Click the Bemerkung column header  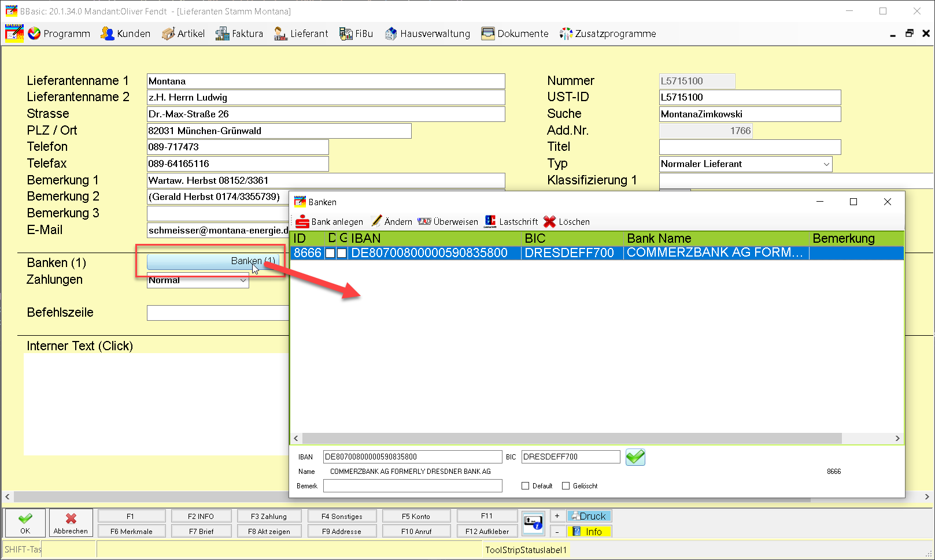pyautogui.click(x=856, y=238)
